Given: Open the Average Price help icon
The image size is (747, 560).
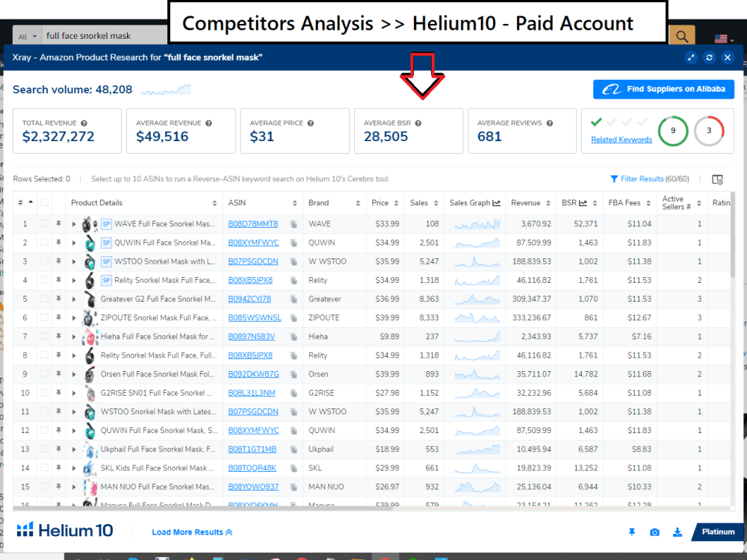Looking at the screenshot, I should click(x=311, y=123).
